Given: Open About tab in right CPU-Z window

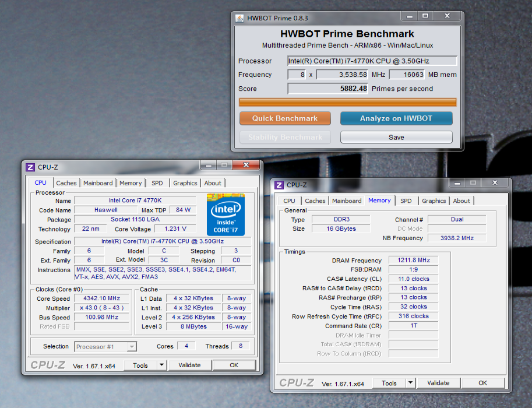Looking at the screenshot, I should tap(461, 201).
